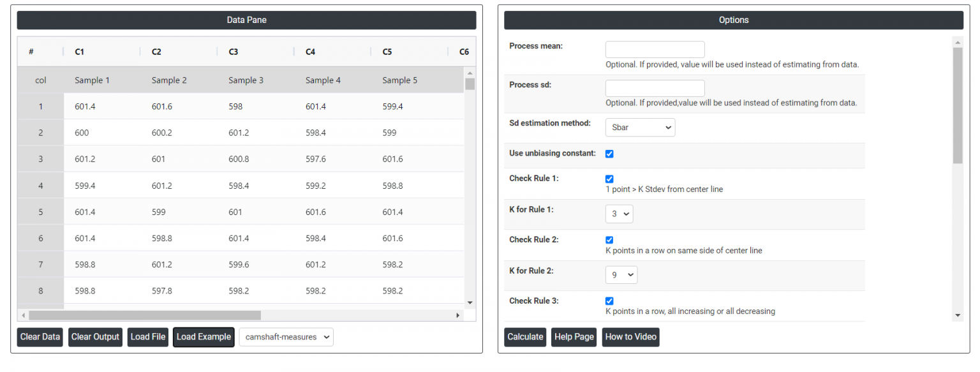Toggle the Use unbiasing constant checkbox
This screenshot has height=372, width=980.
(x=609, y=154)
